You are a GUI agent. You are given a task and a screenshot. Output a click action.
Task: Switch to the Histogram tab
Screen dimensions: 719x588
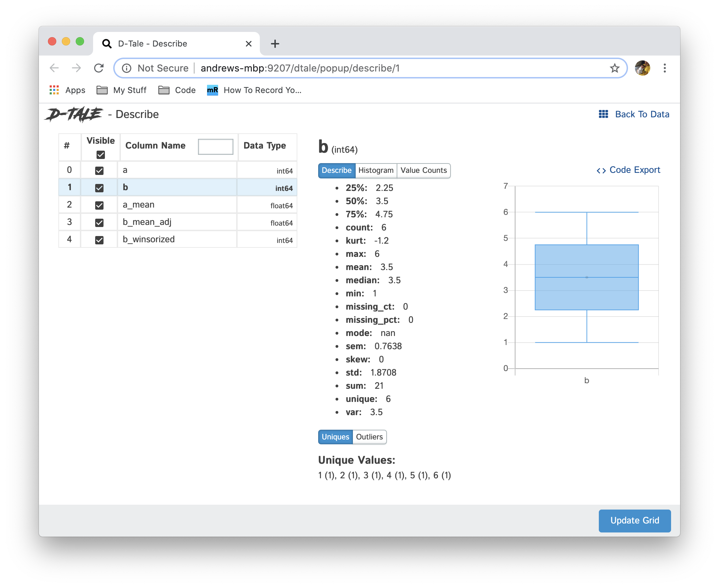(376, 170)
